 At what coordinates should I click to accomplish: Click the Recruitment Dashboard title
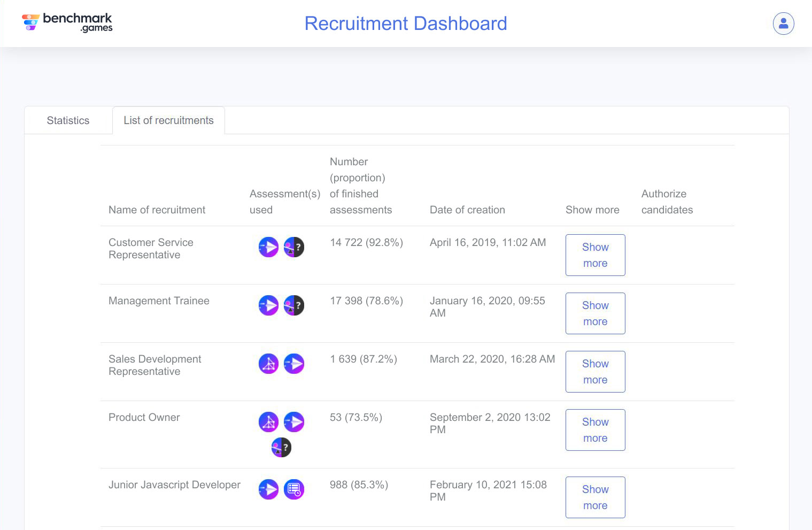406,24
